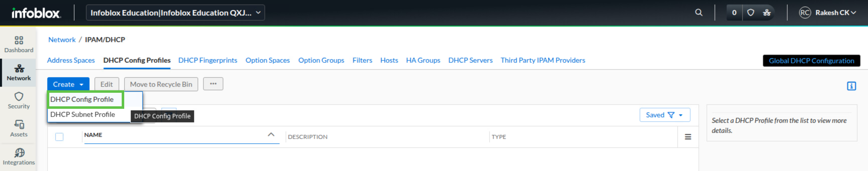
Task: Open Integrations section in sidebar
Action: 19,157
